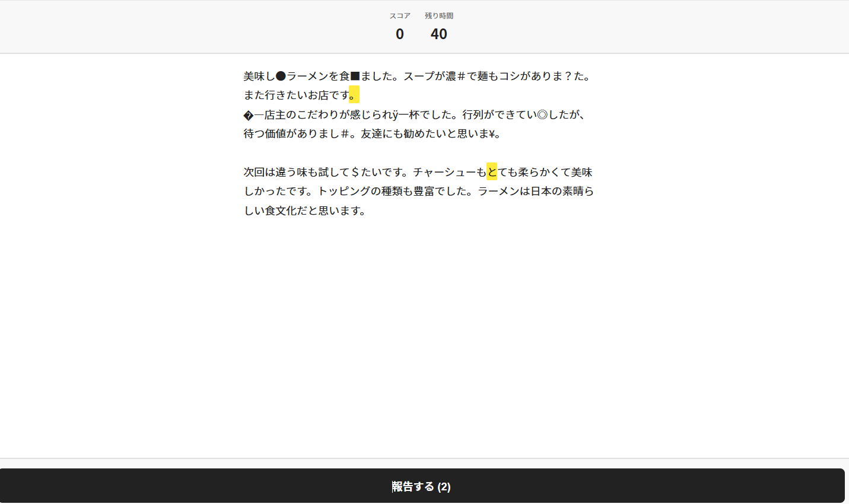The width and height of the screenshot is (849, 504).
Task: Select the ? character in ありま?た
Action: 568,76
